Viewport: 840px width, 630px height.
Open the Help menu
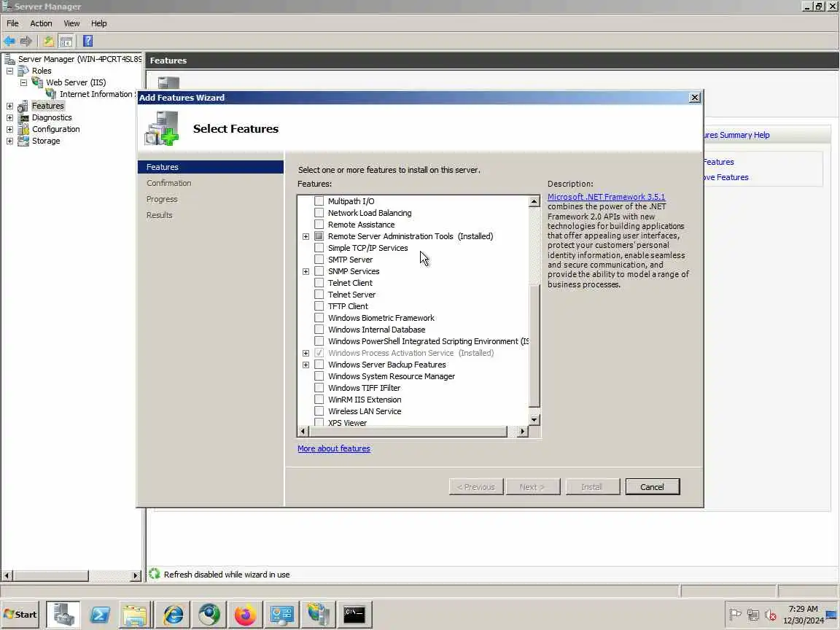tap(98, 23)
